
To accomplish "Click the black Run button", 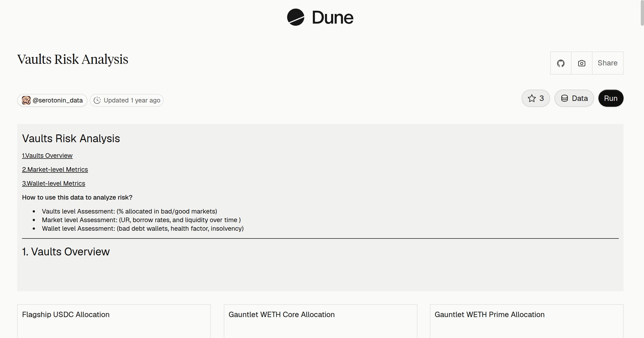I will tap(611, 98).
